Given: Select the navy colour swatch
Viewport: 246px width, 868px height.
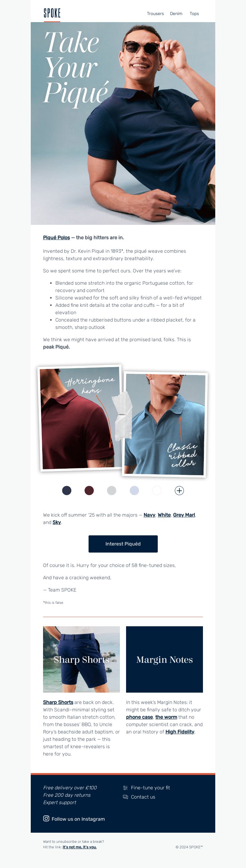Looking at the screenshot, I should tap(67, 491).
